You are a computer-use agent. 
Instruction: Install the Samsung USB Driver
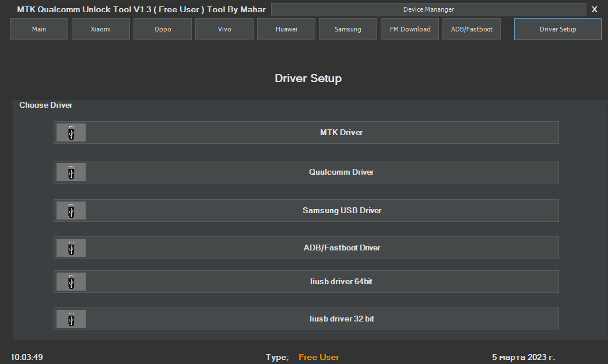[x=306, y=211]
